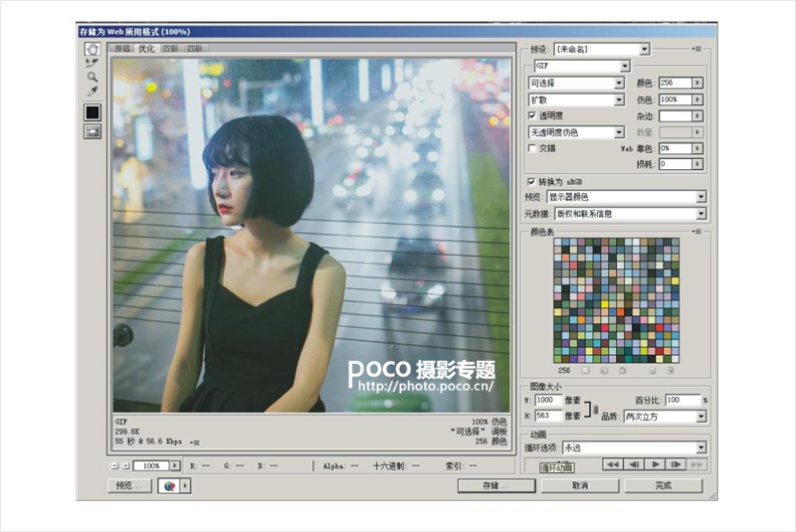The height and width of the screenshot is (532, 796).
Task: Open the 可选择 color reduction dropdown
Action: (x=576, y=84)
